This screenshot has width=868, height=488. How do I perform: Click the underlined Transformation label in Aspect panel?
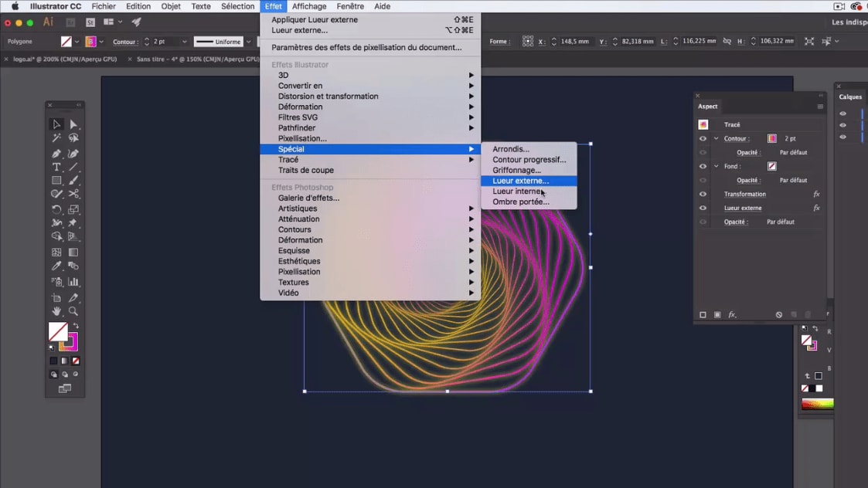point(744,195)
